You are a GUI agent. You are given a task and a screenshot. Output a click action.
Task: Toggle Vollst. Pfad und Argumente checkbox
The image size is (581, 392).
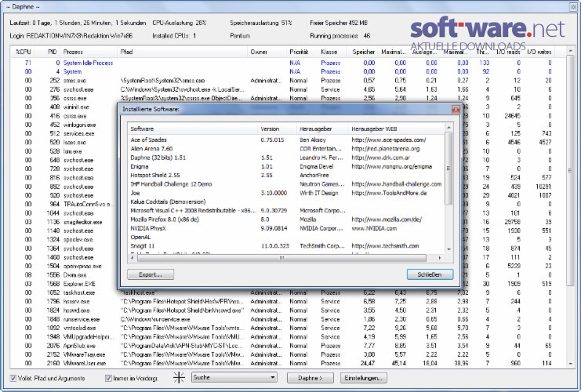pyautogui.click(x=13, y=379)
